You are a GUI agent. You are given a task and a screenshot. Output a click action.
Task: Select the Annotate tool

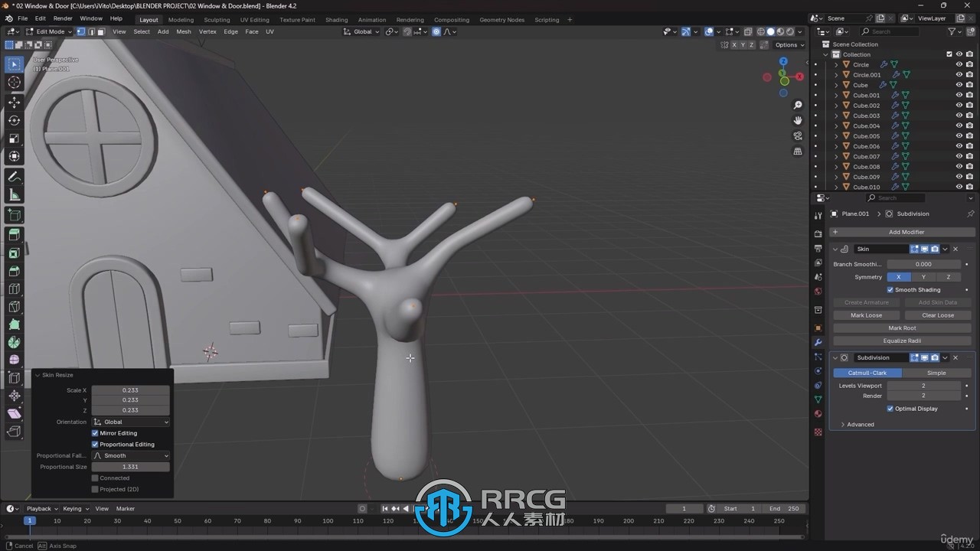14,177
